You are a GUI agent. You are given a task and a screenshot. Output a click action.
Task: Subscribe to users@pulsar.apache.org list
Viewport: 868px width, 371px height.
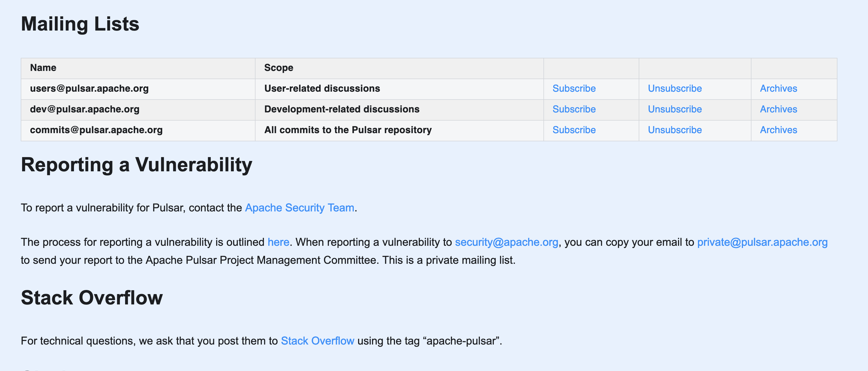(x=574, y=89)
